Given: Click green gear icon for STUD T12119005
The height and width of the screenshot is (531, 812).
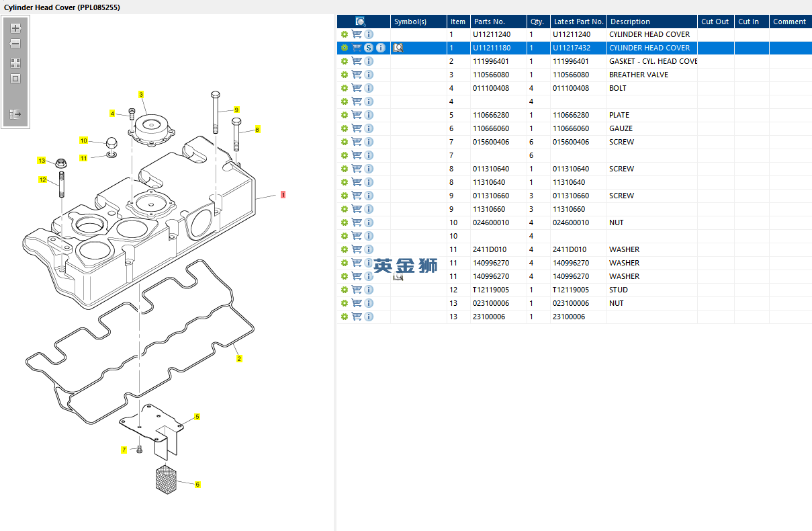Looking at the screenshot, I should pyautogui.click(x=345, y=290).
